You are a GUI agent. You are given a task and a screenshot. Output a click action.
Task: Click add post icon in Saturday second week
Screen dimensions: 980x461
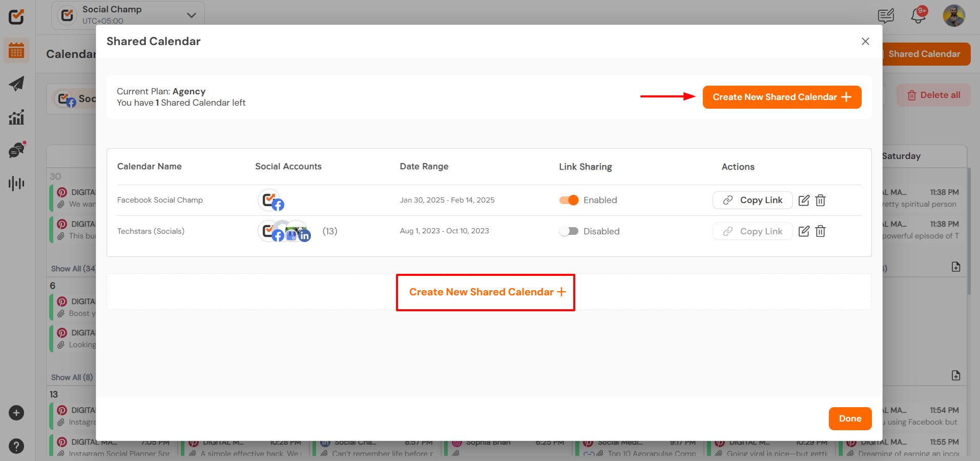(956, 375)
